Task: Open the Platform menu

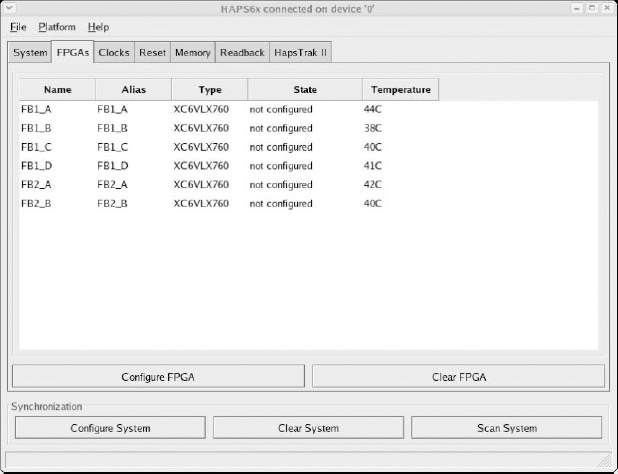Action: [x=57, y=27]
